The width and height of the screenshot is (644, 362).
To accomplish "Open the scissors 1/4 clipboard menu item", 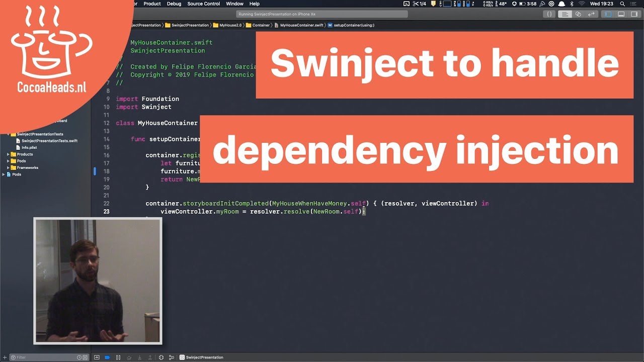I will point(420,4).
